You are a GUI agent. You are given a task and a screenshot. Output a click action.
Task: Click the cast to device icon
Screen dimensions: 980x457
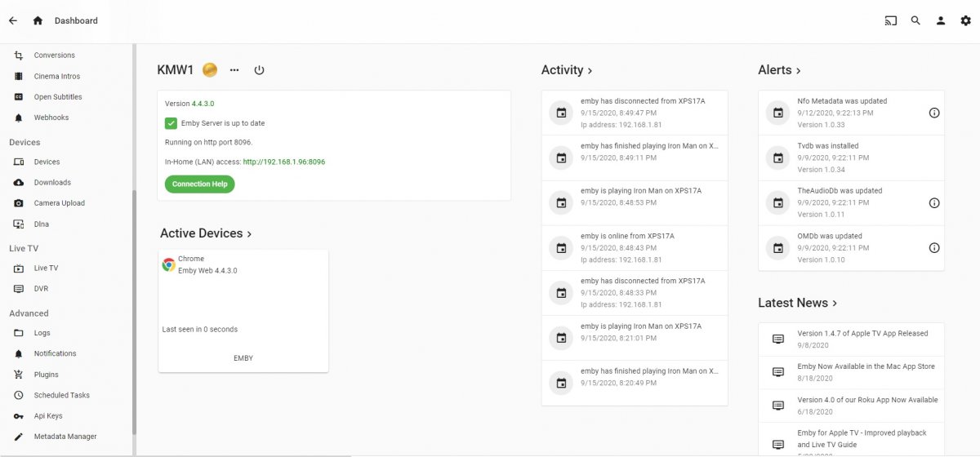point(890,20)
